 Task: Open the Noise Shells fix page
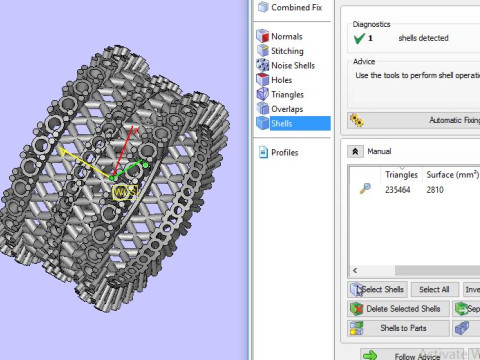(293, 65)
